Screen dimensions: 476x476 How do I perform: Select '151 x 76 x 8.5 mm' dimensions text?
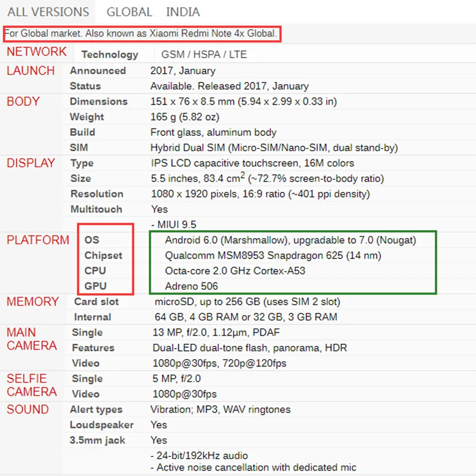[x=193, y=102]
